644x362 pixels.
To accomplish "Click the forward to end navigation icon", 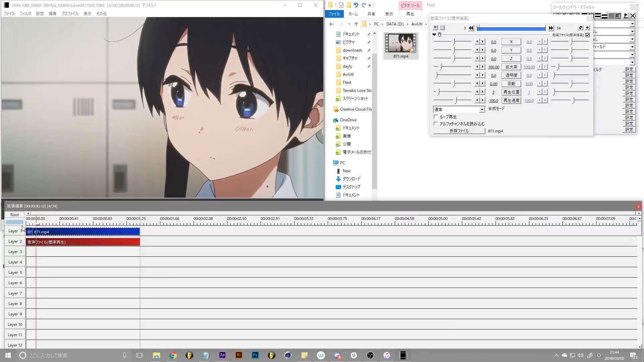I will [x=551, y=27].
